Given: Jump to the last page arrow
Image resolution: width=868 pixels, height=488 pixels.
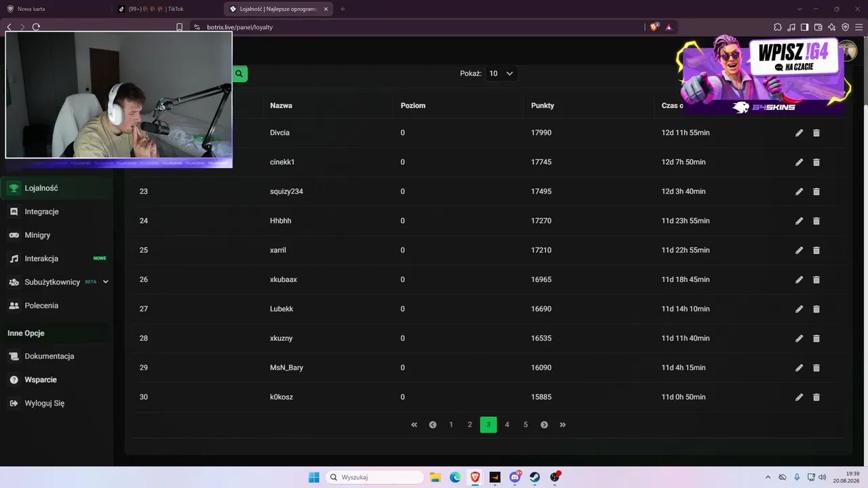Looking at the screenshot, I should [563, 425].
